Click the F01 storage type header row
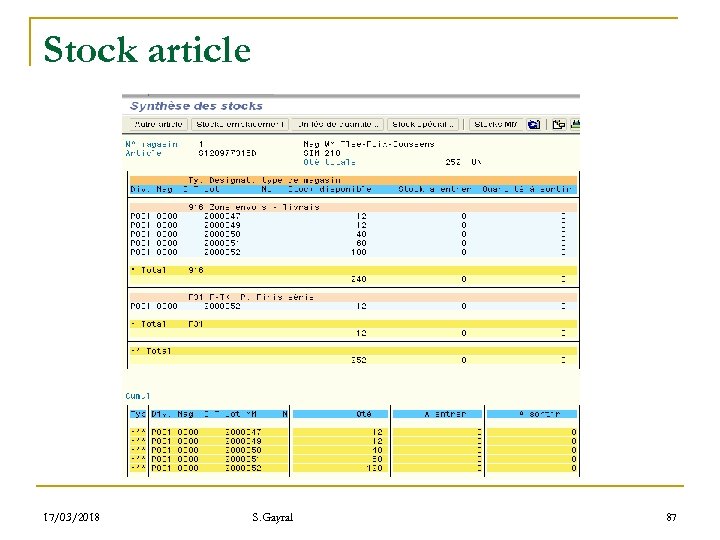The height and width of the screenshot is (540, 720). click(x=353, y=297)
